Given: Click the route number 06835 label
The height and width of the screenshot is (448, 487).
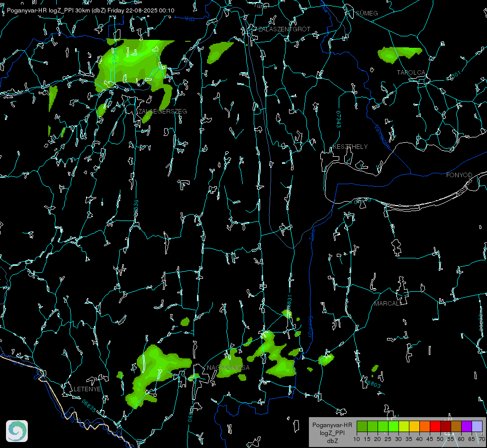Looking at the screenshot, I should tap(89, 406).
